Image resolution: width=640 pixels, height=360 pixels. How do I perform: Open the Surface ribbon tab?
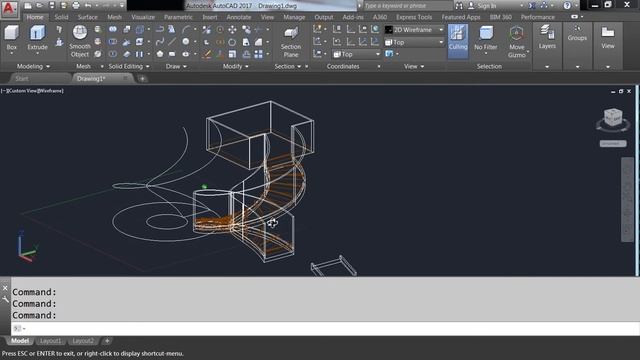88,17
